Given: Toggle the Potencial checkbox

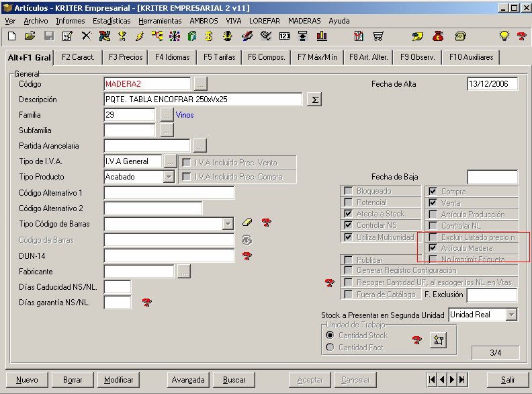Looking at the screenshot, I should point(348,202).
